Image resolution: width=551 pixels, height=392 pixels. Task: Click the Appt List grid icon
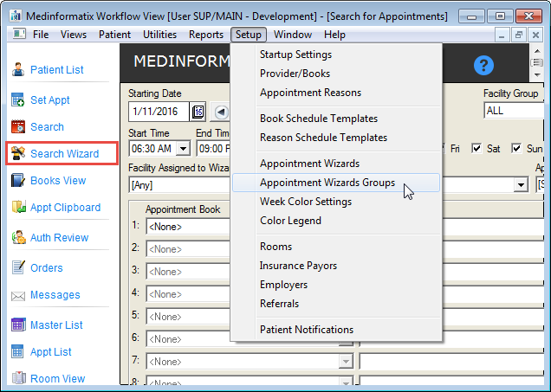click(x=17, y=351)
